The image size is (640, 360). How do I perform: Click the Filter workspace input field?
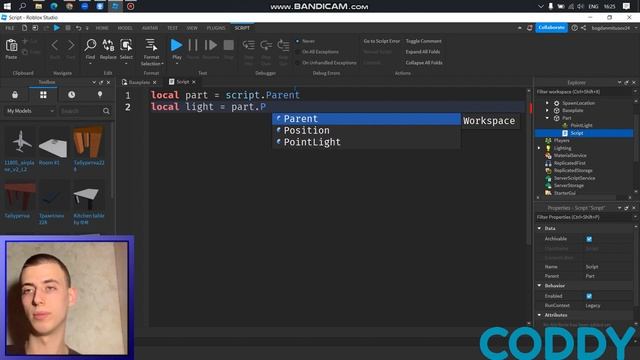pos(584,92)
